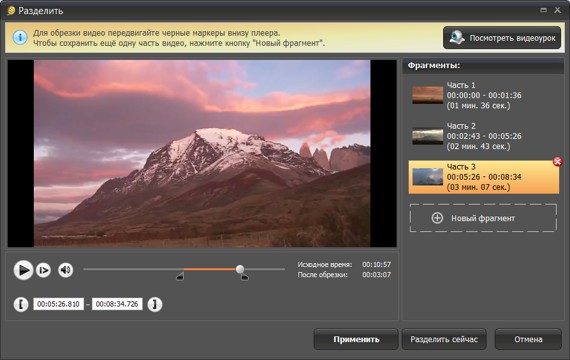
Task: Click the info icon in the yellow banner
Action: tap(20, 37)
